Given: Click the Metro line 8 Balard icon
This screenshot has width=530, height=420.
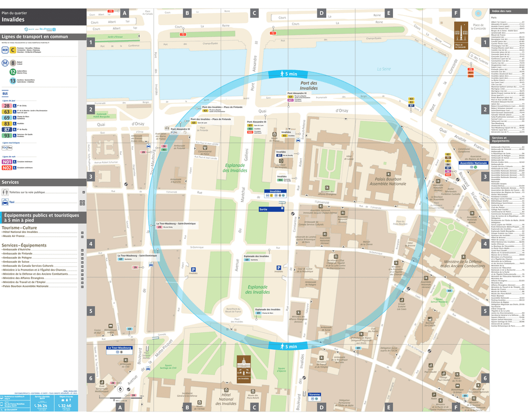Looking at the screenshot, I should tap(12, 63).
